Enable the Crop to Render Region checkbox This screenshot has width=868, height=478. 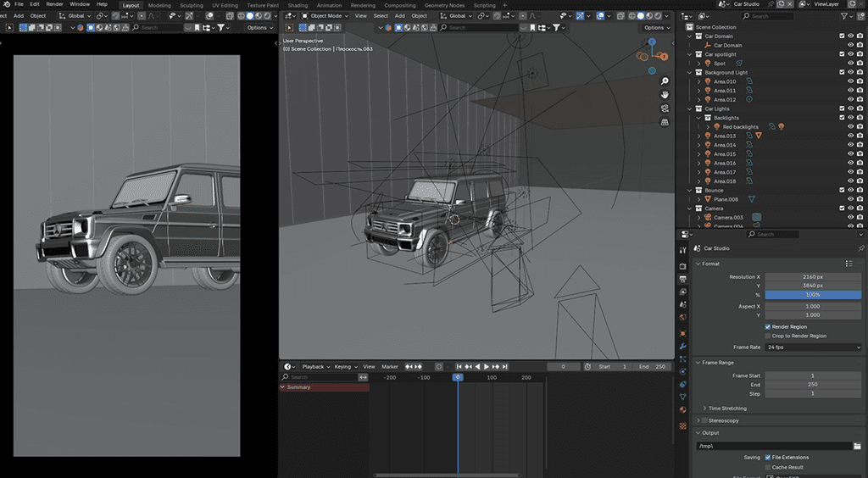click(768, 336)
